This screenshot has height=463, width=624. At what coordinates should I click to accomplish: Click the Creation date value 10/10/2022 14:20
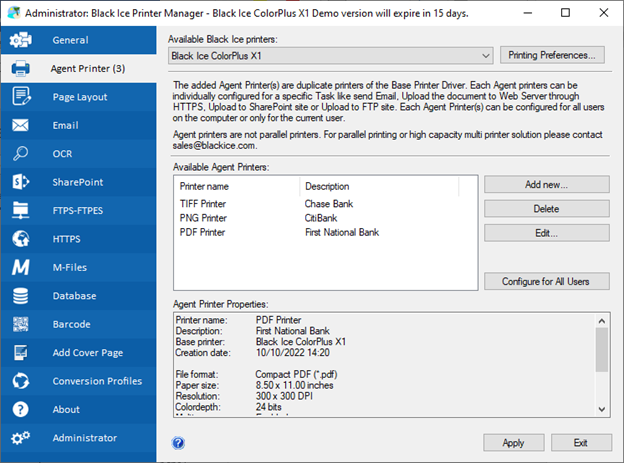[x=292, y=353]
